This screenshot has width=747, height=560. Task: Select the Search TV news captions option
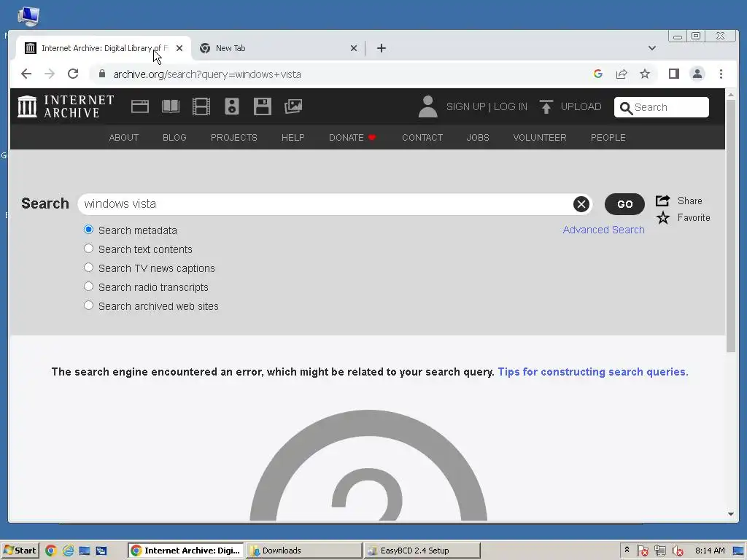[88, 268]
